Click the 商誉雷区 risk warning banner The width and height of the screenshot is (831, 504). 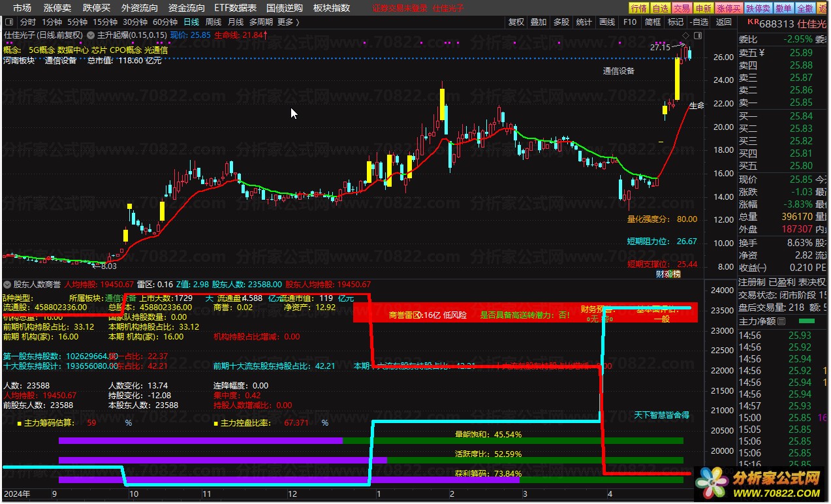525,312
